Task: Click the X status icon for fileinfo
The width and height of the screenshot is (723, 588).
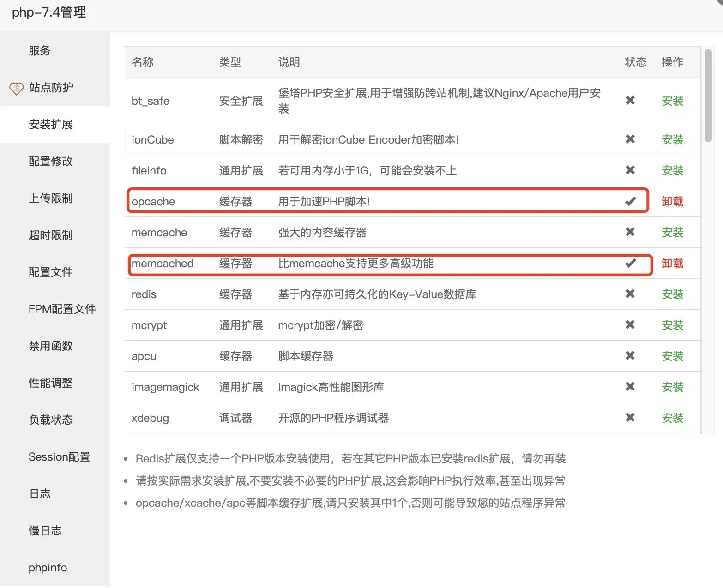Action: [x=630, y=170]
